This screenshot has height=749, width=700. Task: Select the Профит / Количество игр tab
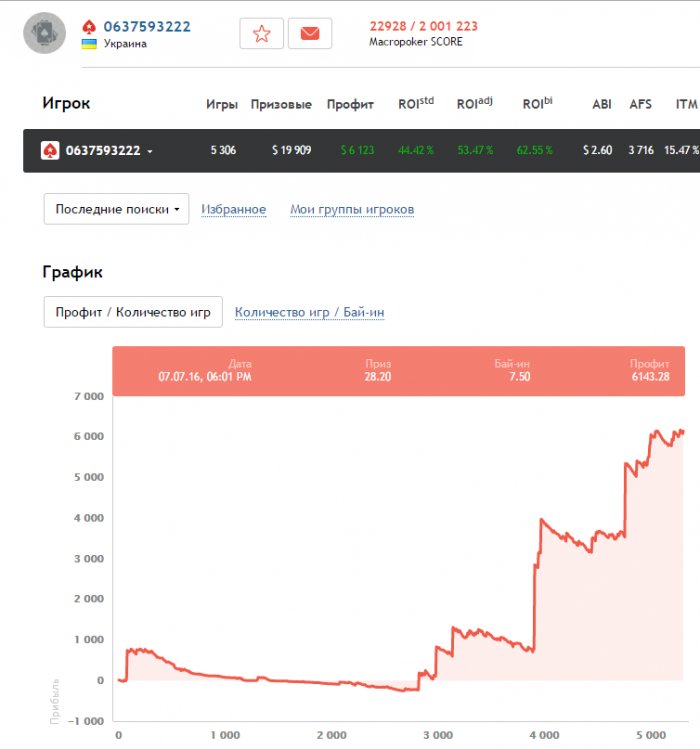coord(133,312)
